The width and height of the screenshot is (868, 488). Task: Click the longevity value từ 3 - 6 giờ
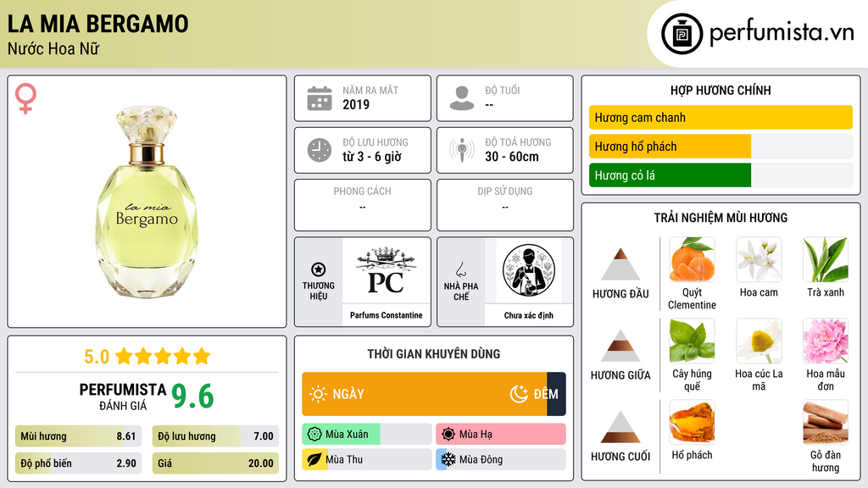371,157
